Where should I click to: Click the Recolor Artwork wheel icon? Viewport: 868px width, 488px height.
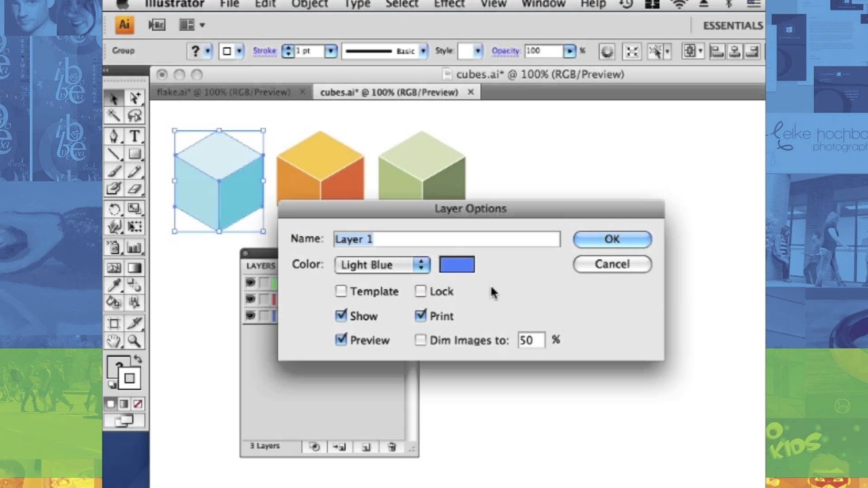pos(606,51)
